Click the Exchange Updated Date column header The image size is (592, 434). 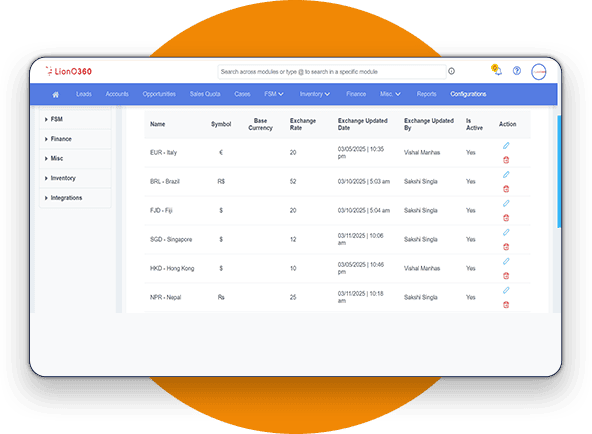pyautogui.click(x=362, y=124)
